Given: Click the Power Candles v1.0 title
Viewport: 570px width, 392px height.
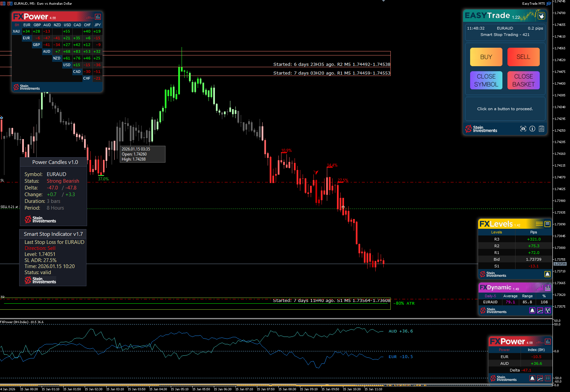Looking at the screenshot, I should pyautogui.click(x=55, y=162).
